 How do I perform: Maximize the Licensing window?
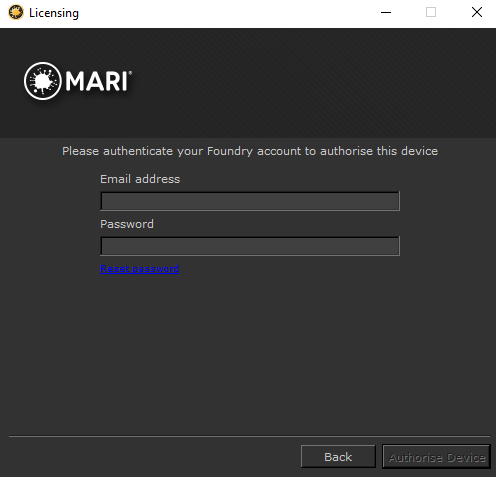431,13
